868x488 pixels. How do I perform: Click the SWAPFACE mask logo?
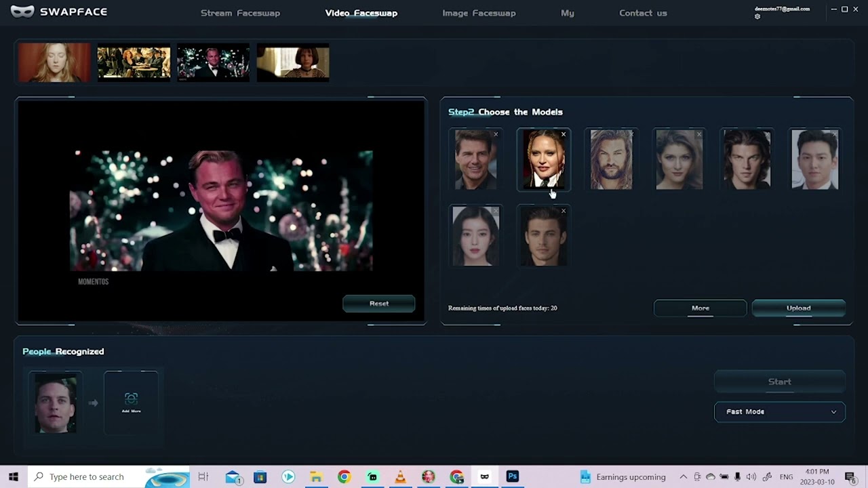[22, 12]
